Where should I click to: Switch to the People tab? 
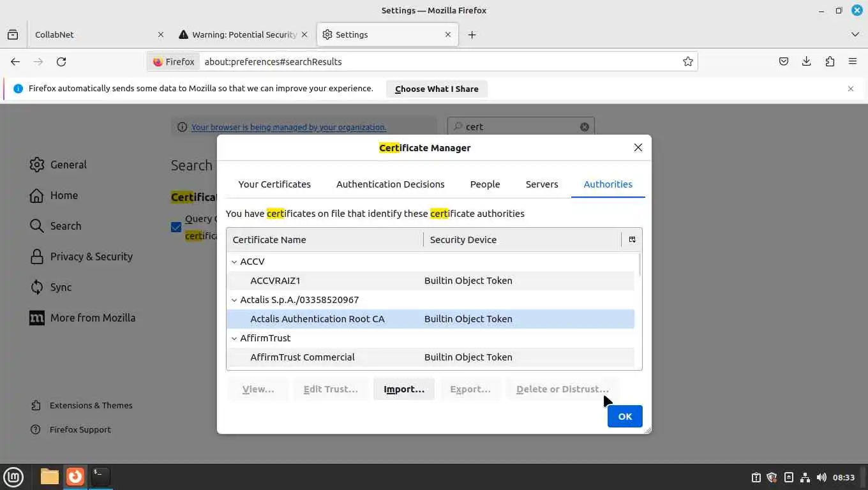(485, 184)
